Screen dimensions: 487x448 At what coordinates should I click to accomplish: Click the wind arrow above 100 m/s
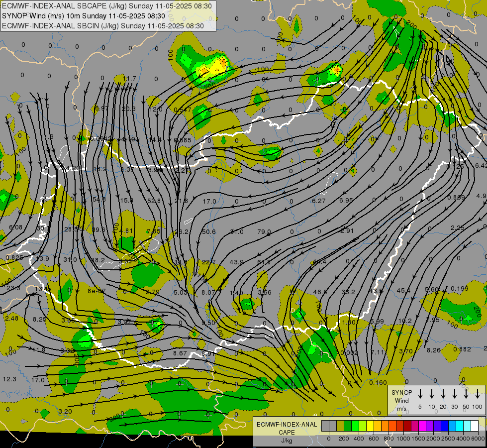[478, 394]
